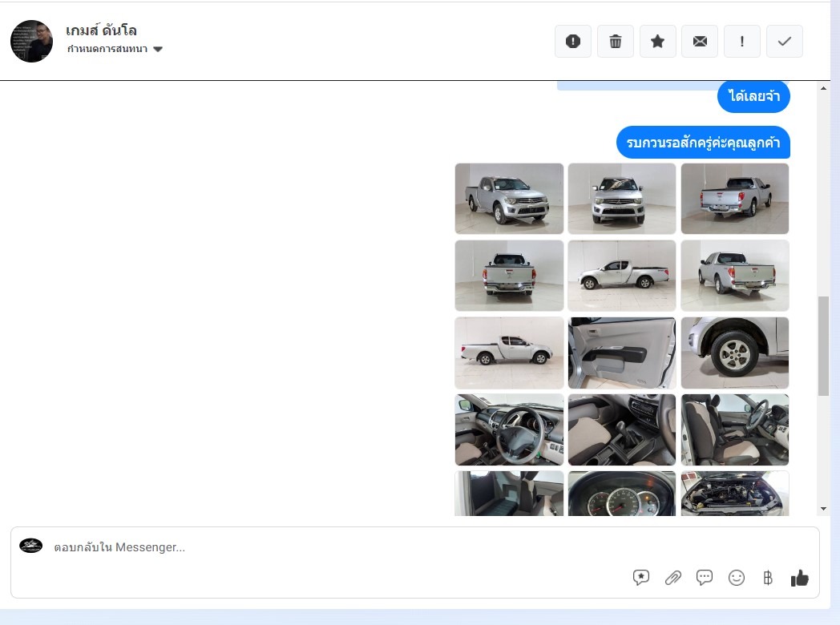Click scrollbar down arrow in chat
The width and height of the screenshot is (840, 625).
tap(823, 509)
